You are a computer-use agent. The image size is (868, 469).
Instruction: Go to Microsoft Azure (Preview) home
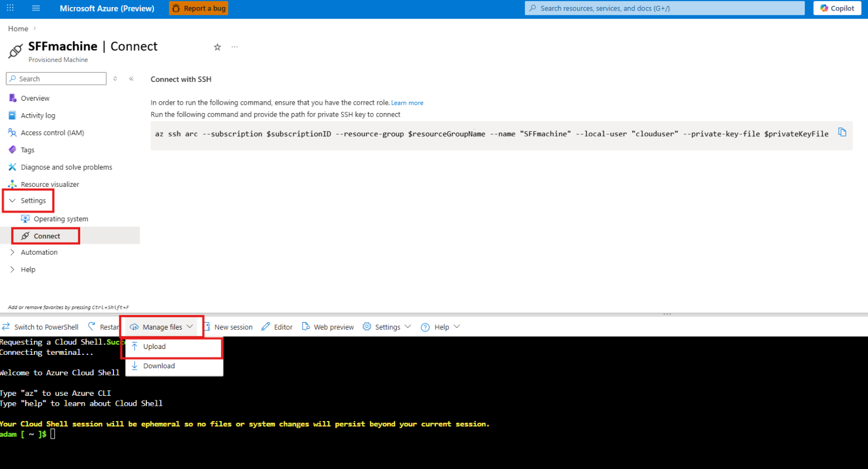click(107, 9)
